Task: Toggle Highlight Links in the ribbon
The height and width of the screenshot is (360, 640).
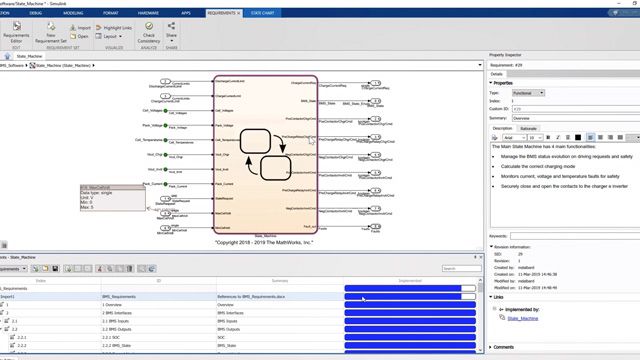Action: pyautogui.click(x=114, y=28)
